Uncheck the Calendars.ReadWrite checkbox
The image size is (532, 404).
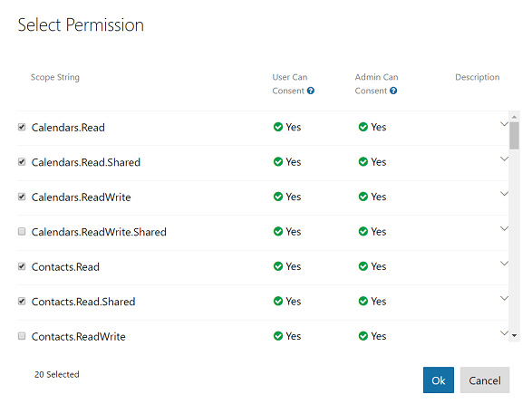click(22, 197)
